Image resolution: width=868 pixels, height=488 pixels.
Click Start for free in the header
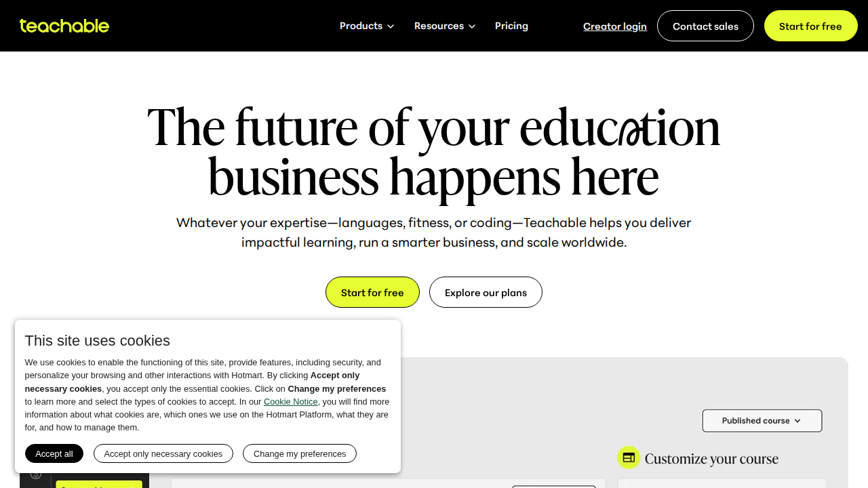click(x=810, y=26)
